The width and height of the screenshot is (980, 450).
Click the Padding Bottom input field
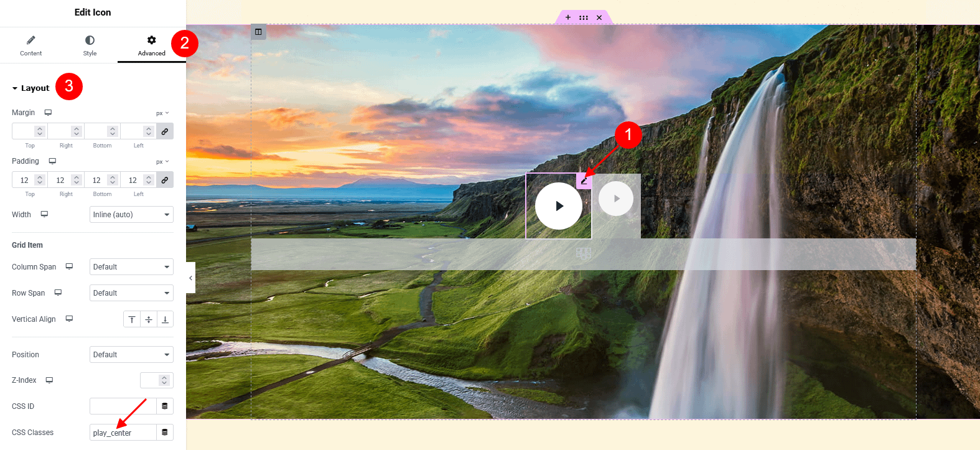pos(101,180)
